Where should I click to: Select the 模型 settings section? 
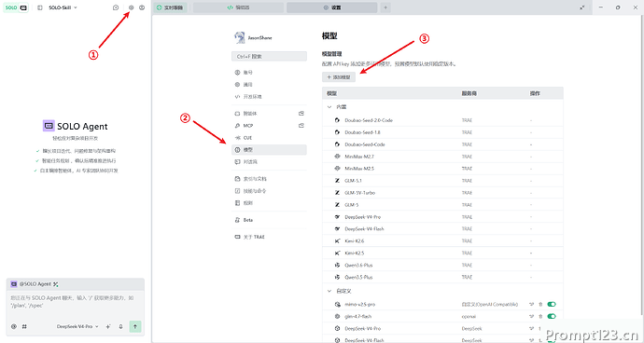(x=269, y=150)
